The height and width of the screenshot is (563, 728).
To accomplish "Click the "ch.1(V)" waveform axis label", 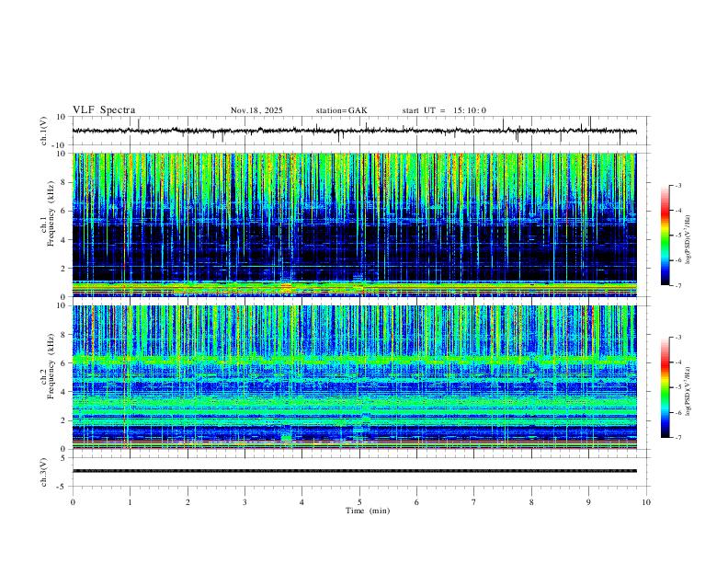I will [44, 131].
